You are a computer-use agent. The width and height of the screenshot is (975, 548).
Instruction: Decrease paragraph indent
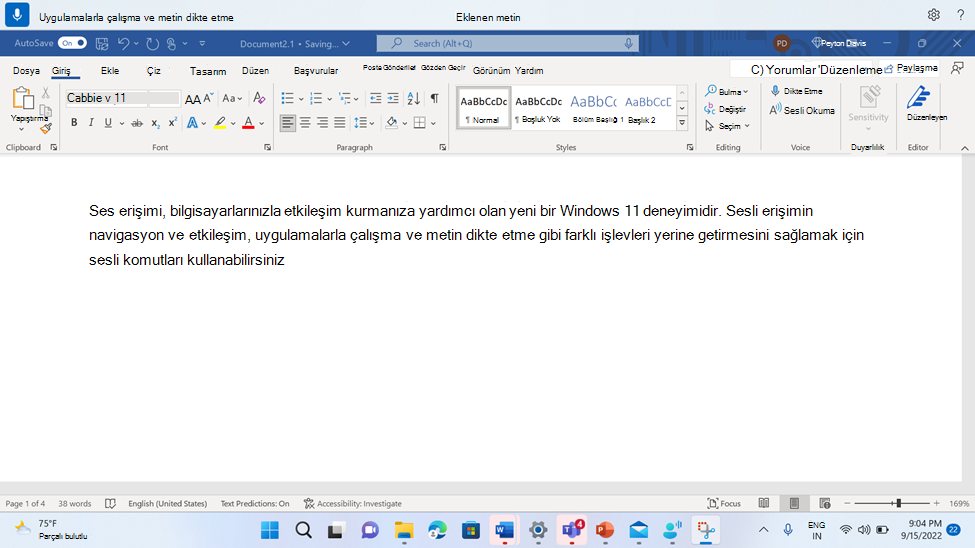(376, 98)
